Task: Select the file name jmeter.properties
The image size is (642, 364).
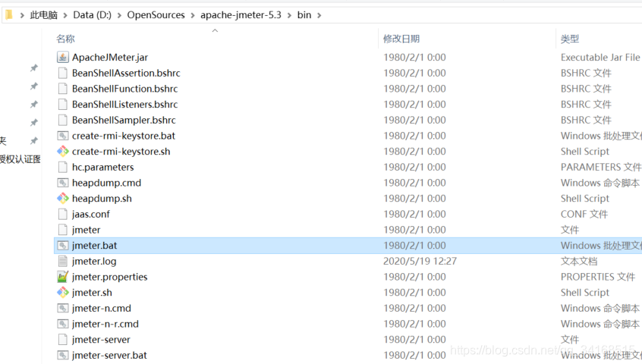Action: (110, 277)
